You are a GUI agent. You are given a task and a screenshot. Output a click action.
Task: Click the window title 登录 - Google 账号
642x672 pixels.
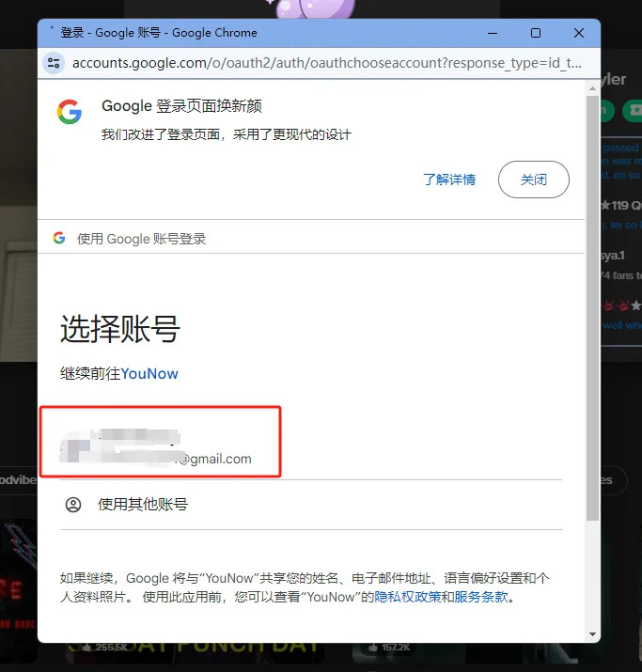point(111,33)
